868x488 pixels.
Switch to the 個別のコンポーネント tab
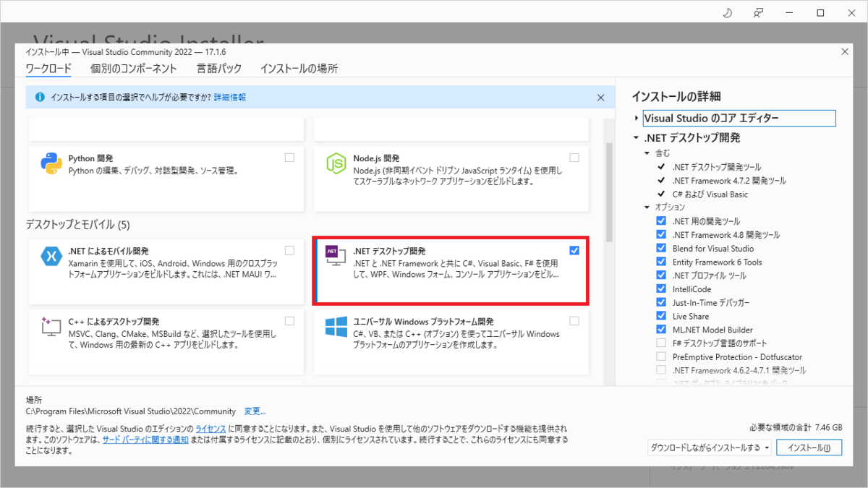point(134,69)
